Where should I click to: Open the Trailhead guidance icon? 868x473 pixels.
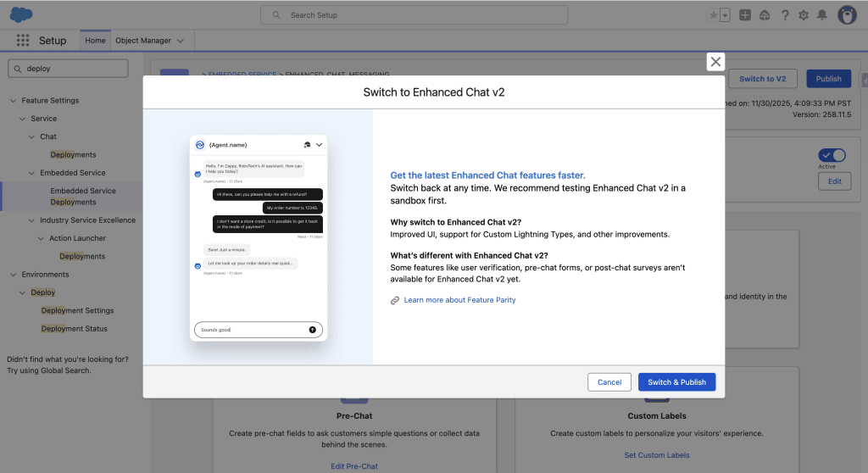click(x=765, y=15)
